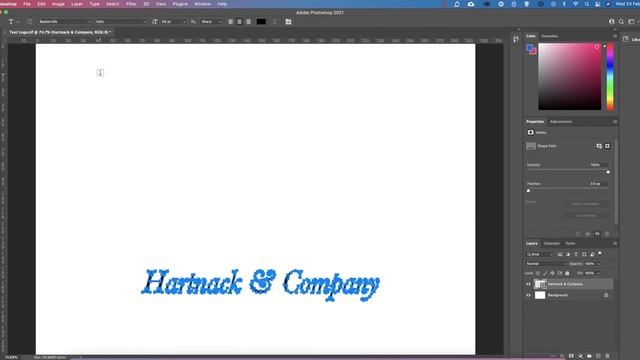640x360 pixels.
Task: Lock transparent pixels icon
Action: (538, 273)
